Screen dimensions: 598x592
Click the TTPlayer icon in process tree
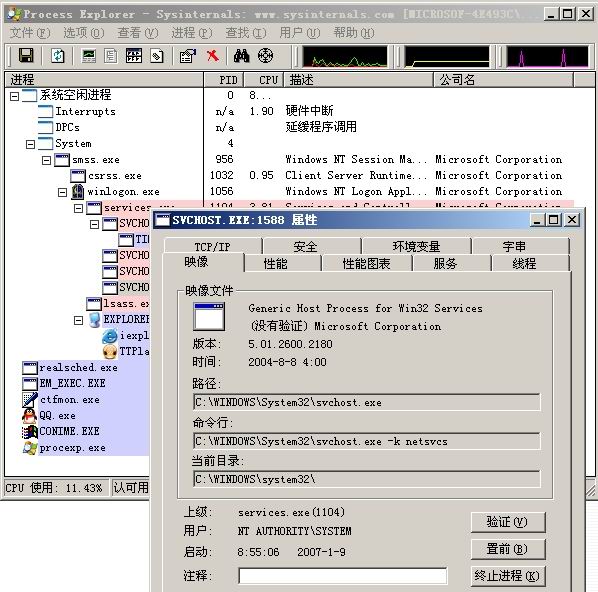coord(110,352)
